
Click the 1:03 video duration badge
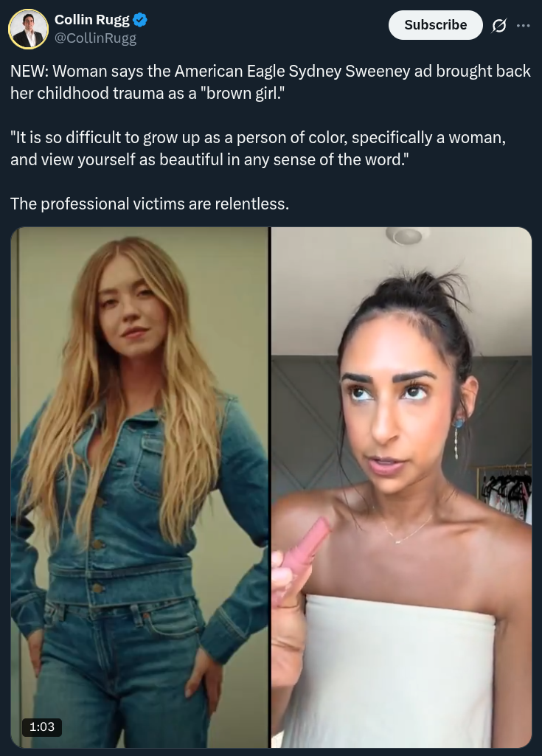(42, 726)
